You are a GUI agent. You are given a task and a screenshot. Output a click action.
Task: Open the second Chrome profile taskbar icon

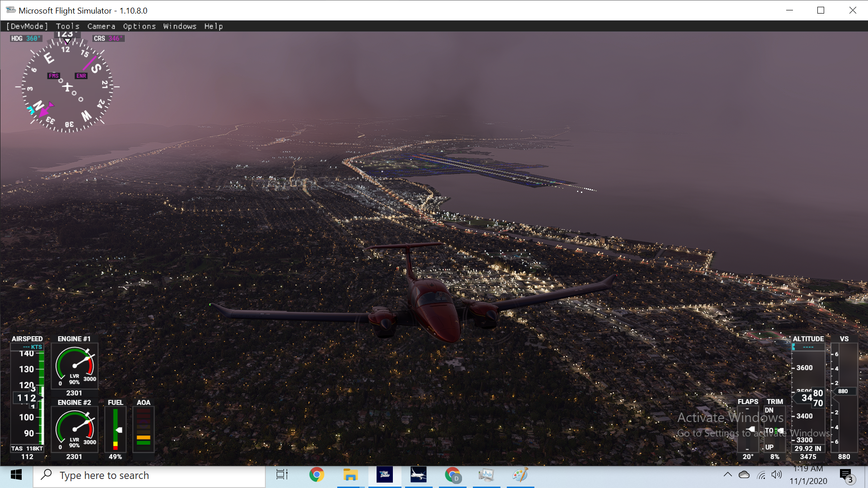click(453, 475)
